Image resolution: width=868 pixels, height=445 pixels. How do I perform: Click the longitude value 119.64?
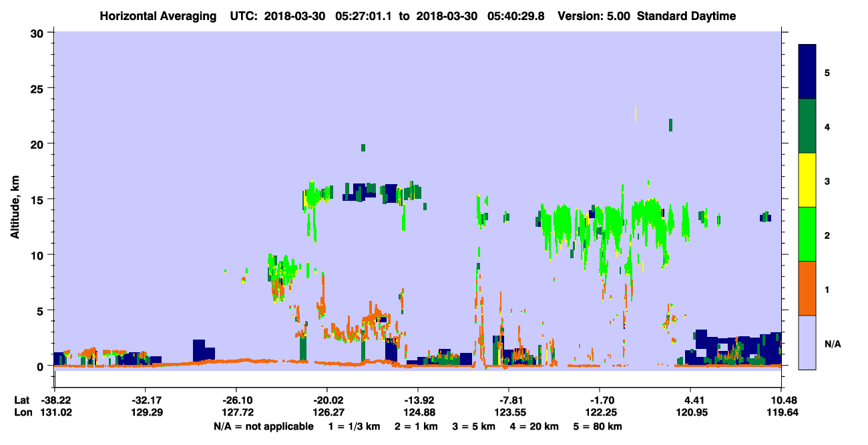pos(781,412)
